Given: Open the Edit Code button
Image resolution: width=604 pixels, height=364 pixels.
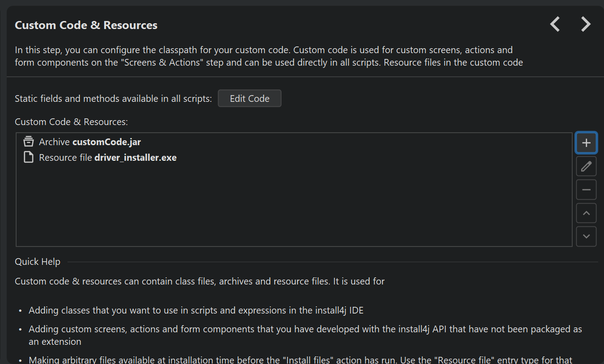Looking at the screenshot, I should coord(249,99).
